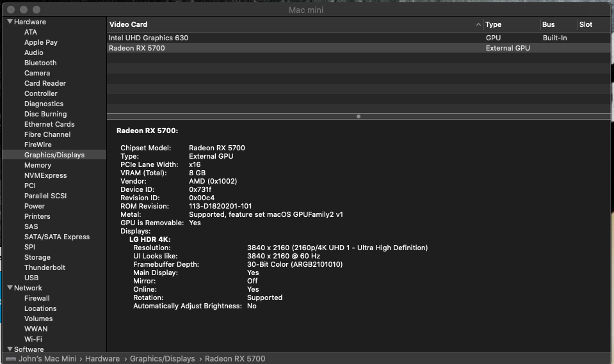The height and width of the screenshot is (364, 614).
Task: Click the Software category label
Action: (29, 349)
